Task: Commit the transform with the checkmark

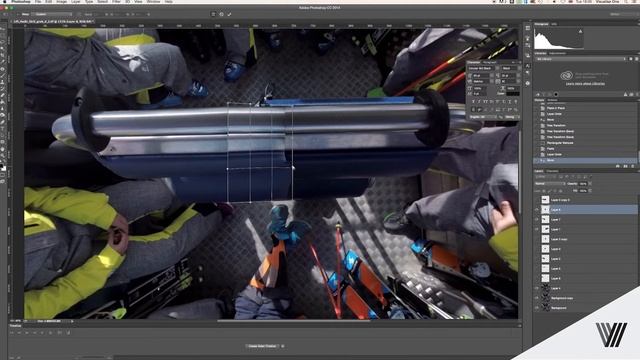Action: click(229, 14)
